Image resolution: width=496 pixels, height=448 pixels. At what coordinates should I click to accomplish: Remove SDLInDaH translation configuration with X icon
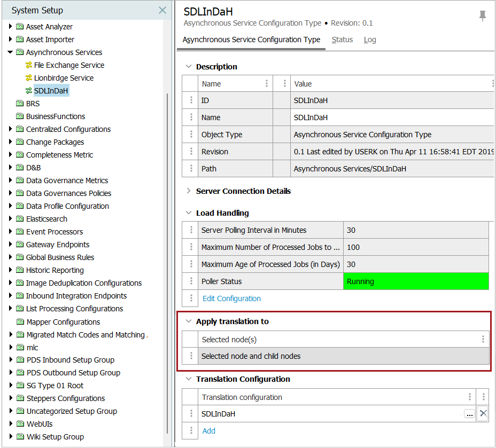point(483,413)
